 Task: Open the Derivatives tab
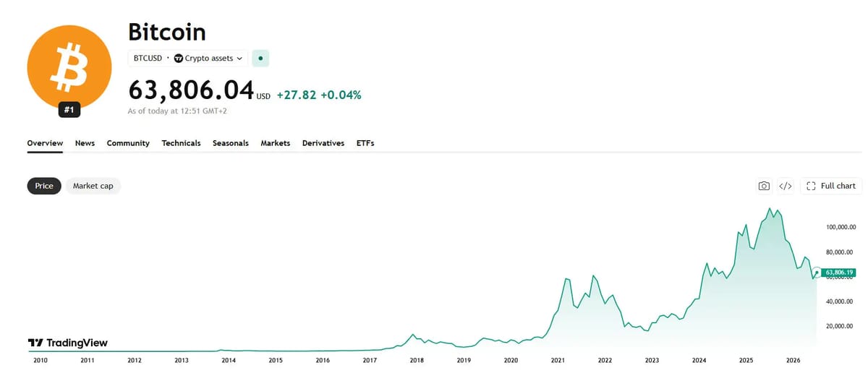pyautogui.click(x=323, y=143)
